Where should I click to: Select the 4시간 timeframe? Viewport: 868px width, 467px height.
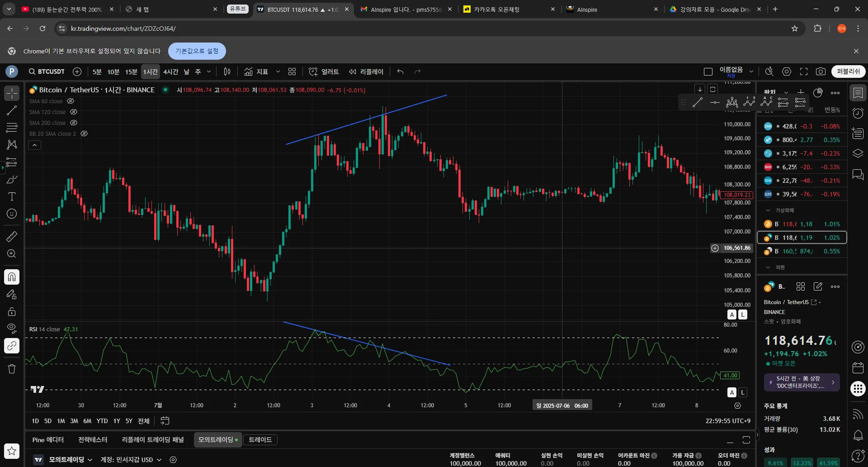pos(170,71)
